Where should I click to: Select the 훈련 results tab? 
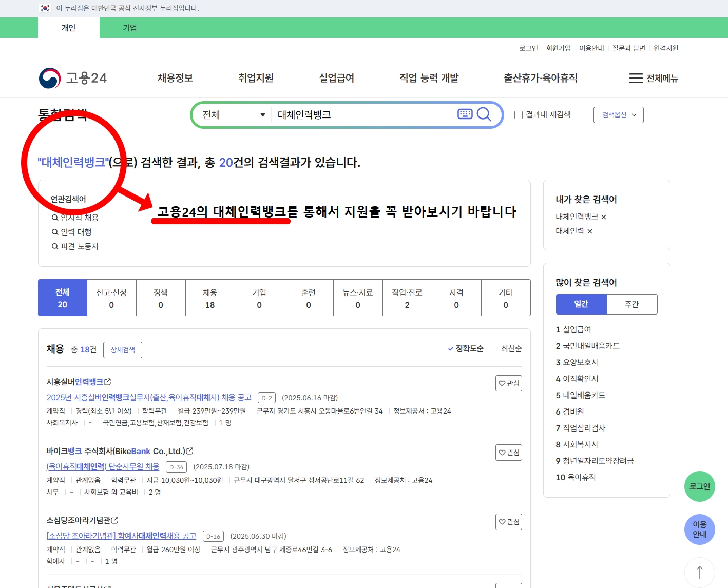tap(309, 298)
